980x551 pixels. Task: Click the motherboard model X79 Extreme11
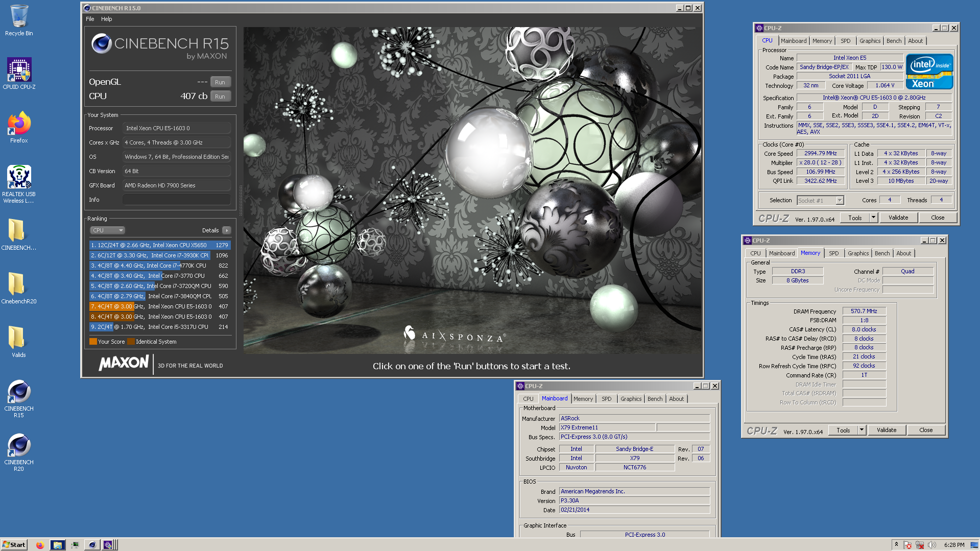[x=607, y=427]
